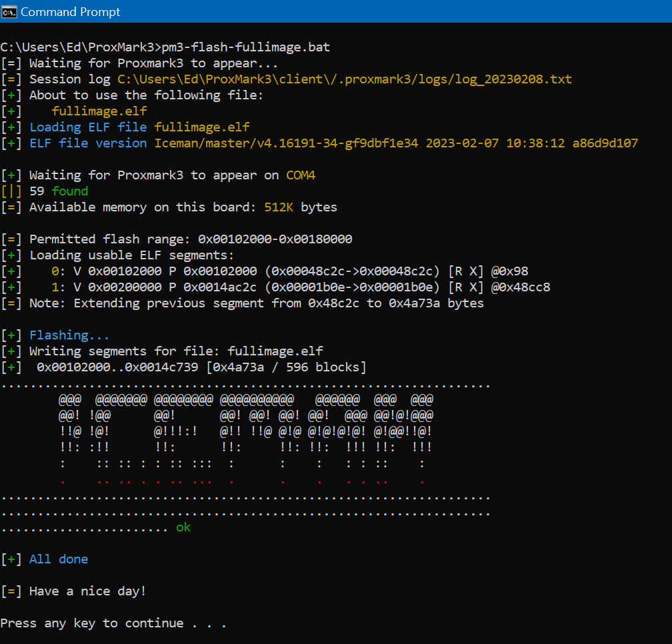Click the session log file path

coord(345,79)
